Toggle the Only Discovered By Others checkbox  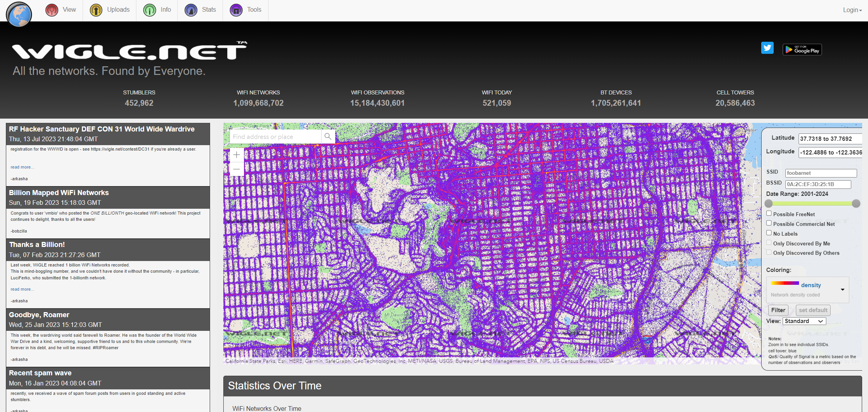click(x=769, y=252)
